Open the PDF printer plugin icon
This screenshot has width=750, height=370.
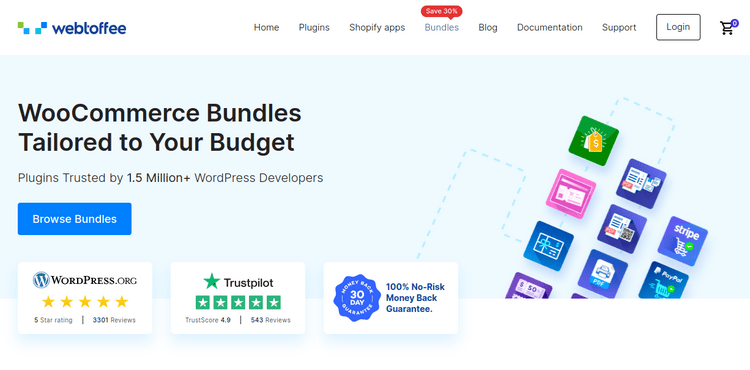[603, 274]
